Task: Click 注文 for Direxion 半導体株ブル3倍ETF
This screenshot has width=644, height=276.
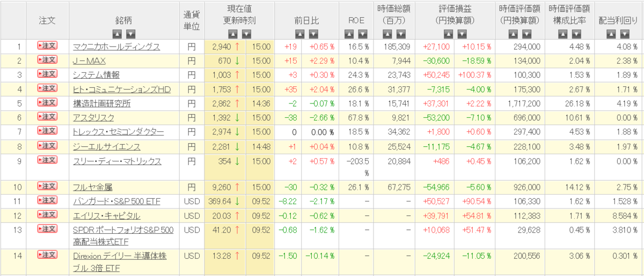Action: [x=47, y=255]
